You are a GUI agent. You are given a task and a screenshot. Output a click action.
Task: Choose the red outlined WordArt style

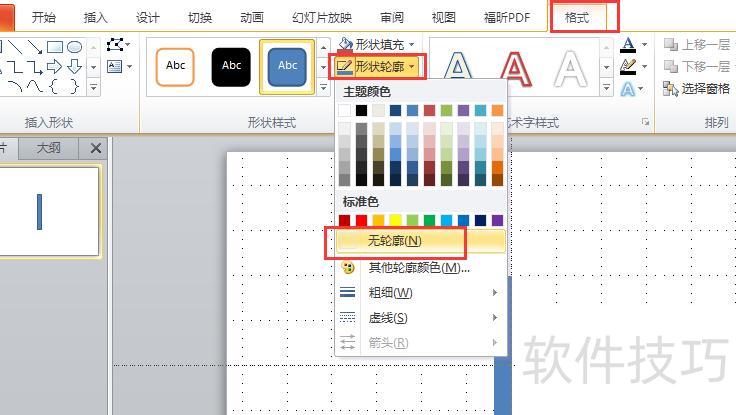tap(514, 68)
